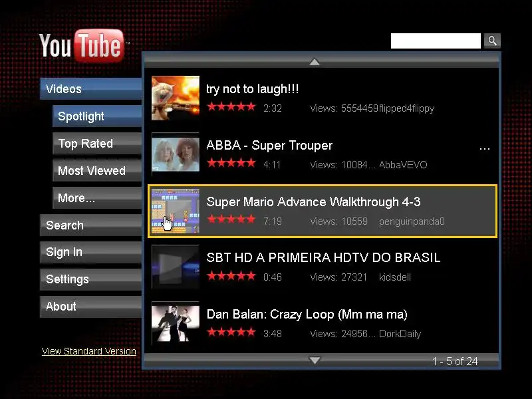Open the Search menu item
This screenshot has width=532, height=399.
90,225
